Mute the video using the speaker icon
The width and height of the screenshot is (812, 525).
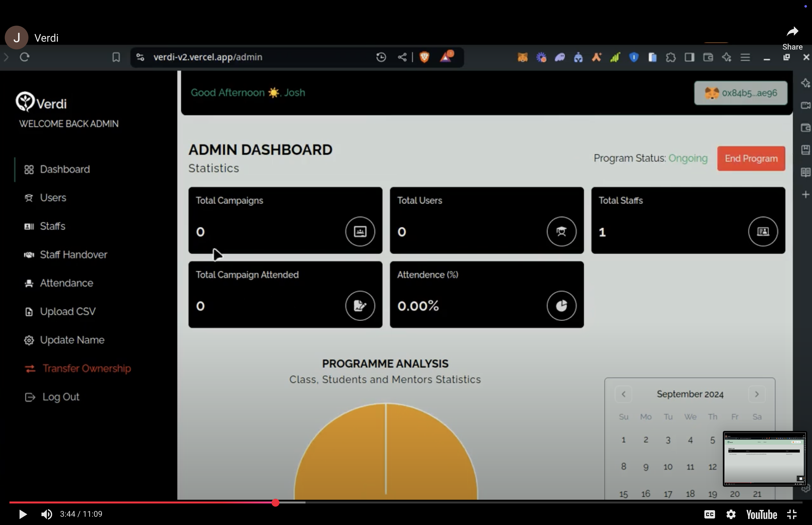point(46,514)
